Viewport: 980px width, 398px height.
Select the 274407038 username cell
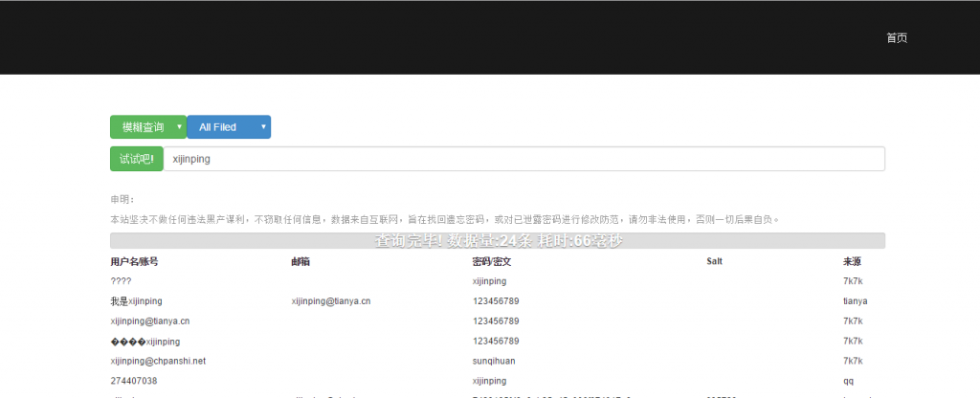[x=133, y=381]
